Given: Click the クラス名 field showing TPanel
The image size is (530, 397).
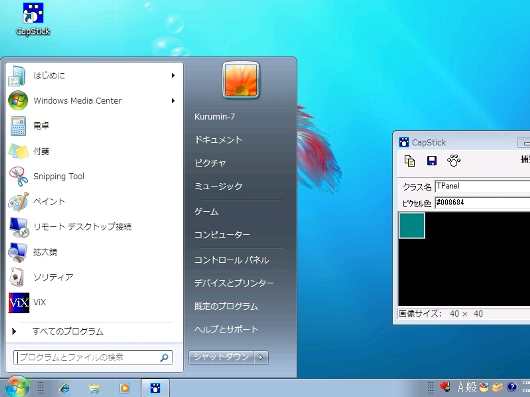Looking at the screenshot, I should click(x=482, y=186).
